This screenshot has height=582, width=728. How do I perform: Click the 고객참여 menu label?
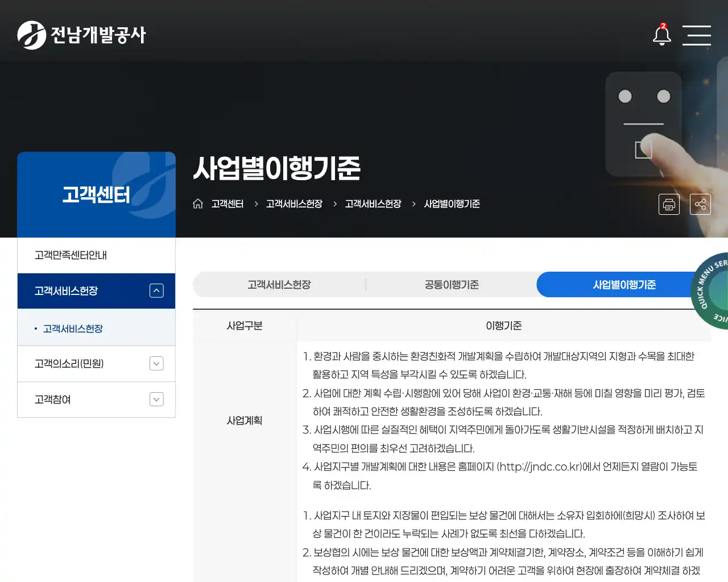[53, 400]
